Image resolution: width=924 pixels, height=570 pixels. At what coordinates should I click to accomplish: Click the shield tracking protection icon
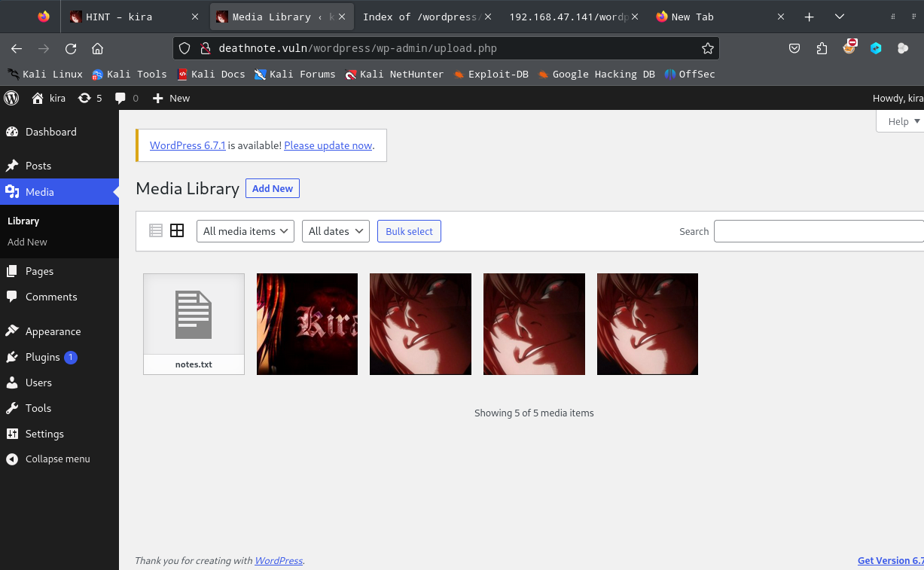coord(184,48)
